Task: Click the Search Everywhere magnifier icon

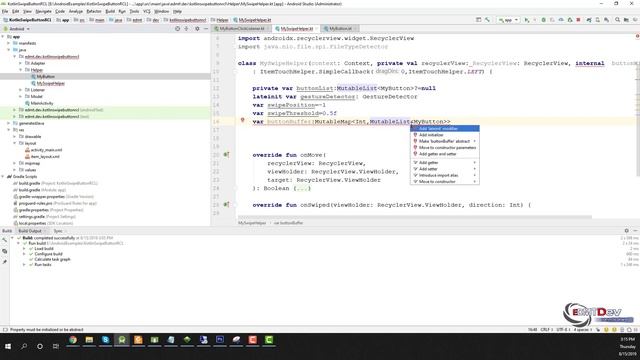Action: point(618,20)
